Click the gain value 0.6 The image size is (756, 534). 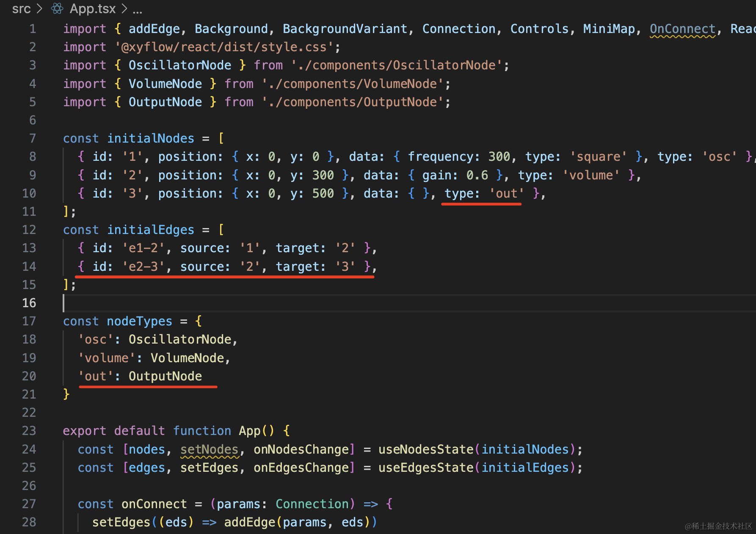[x=477, y=175]
